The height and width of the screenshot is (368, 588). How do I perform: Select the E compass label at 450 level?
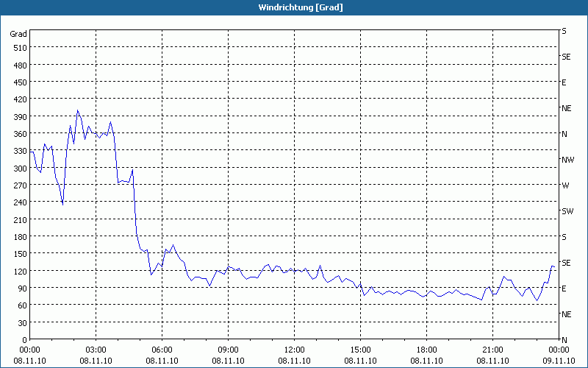(x=564, y=82)
